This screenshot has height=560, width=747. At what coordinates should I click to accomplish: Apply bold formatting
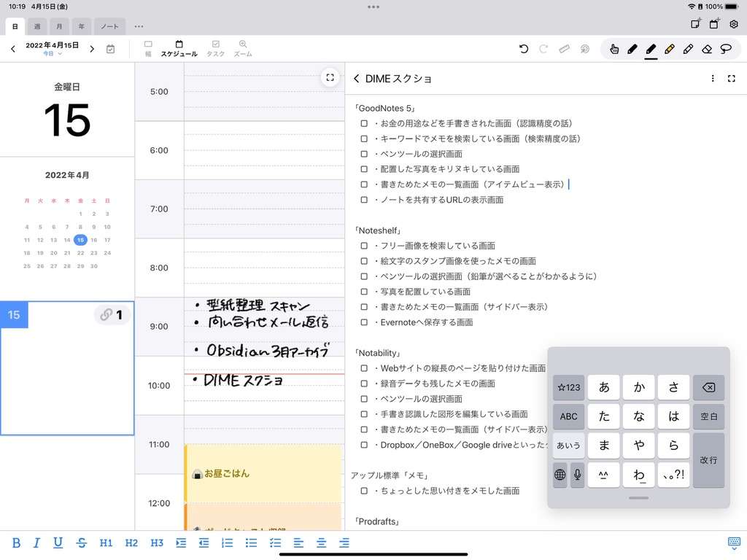point(16,542)
